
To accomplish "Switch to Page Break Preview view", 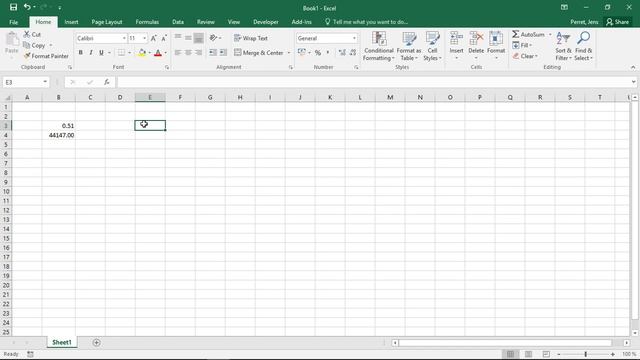I will (x=546, y=354).
